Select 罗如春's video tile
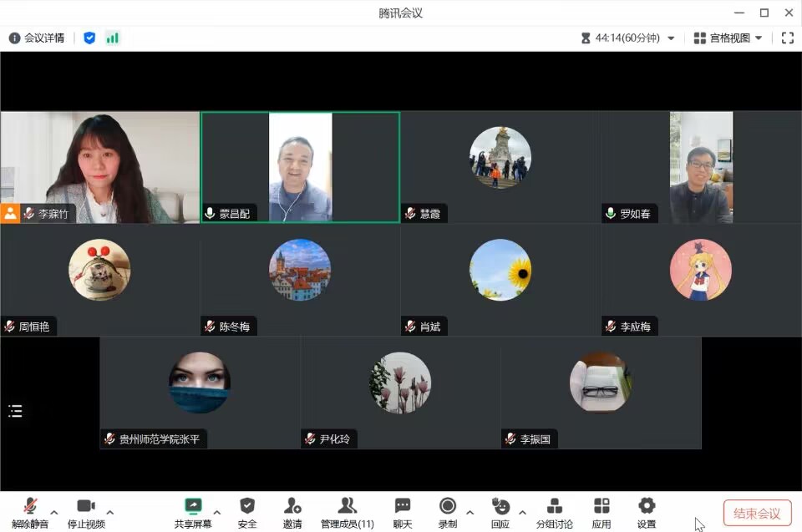This screenshot has height=532, width=802. coord(701,167)
